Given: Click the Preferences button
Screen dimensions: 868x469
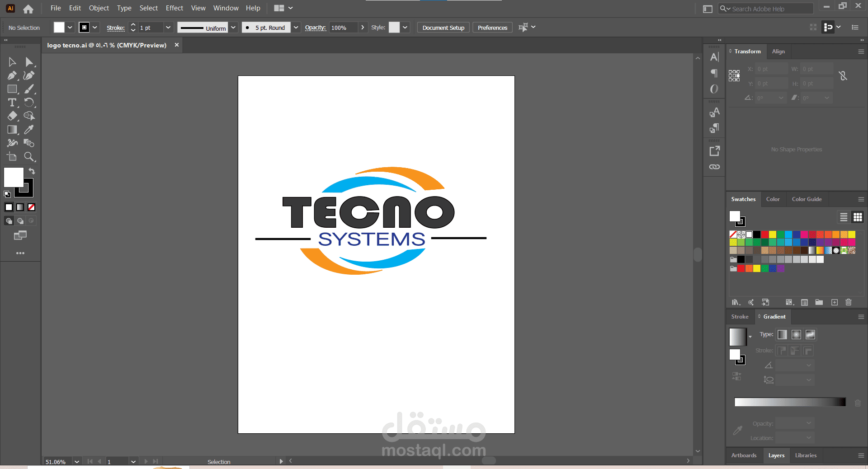Looking at the screenshot, I should click(x=492, y=28).
